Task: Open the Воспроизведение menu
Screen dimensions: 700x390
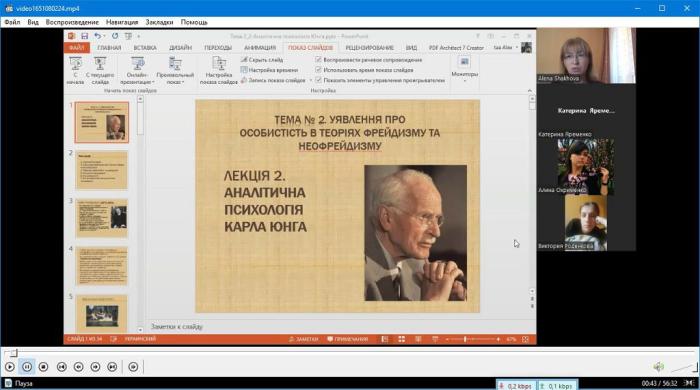Action: pyautogui.click(x=72, y=22)
